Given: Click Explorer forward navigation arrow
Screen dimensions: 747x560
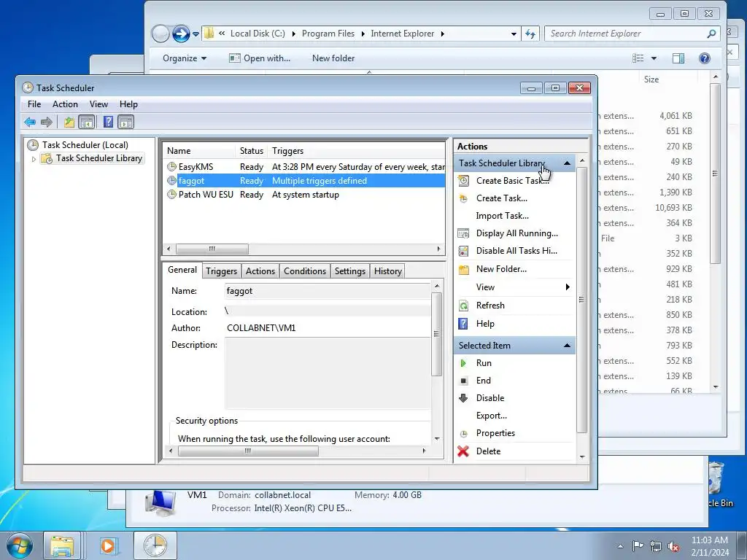Looking at the screenshot, I should [x=181, y=34].
